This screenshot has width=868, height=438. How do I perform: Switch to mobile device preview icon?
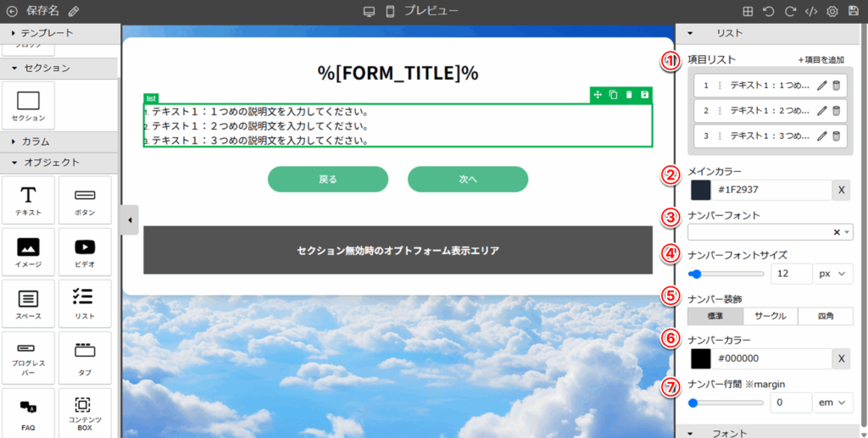click(390, 12)
